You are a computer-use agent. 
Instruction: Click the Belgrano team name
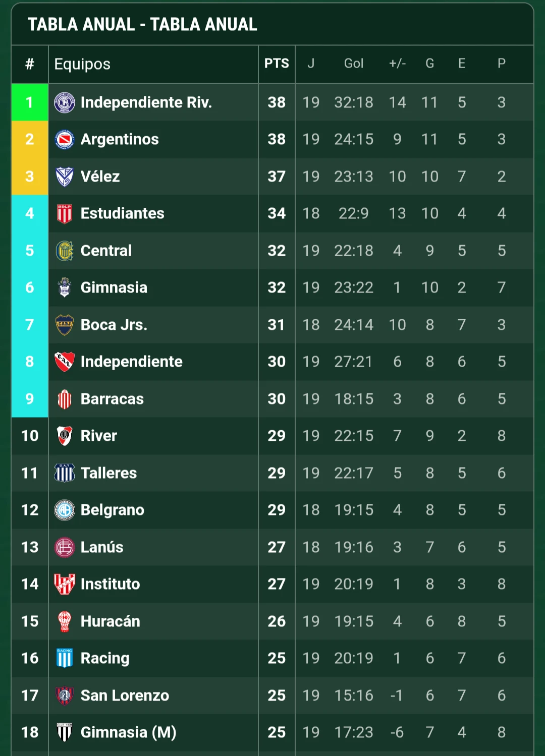(x=113, y=510)
